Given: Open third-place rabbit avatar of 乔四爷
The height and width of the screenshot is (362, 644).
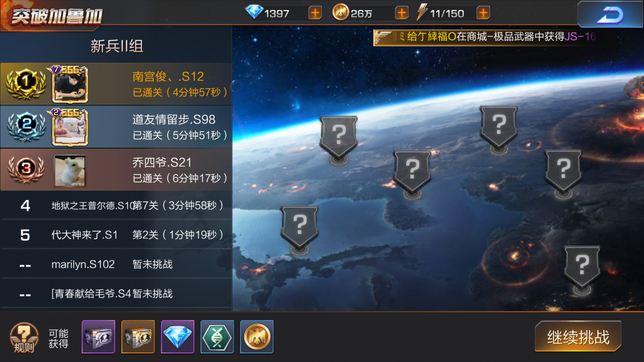Looking at the screenshot, I should pyautogui.click(x=70, y=171).
